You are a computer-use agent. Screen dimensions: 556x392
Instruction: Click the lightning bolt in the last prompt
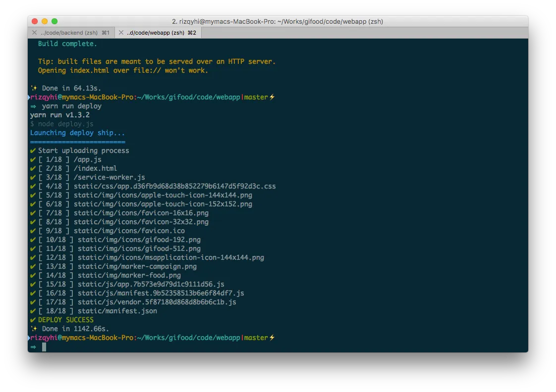tap(272, 338)
